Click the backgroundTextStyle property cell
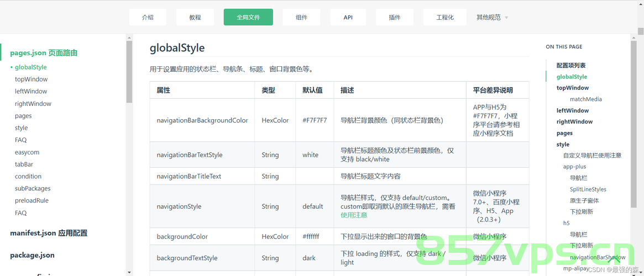644x276 pixels. point(202,258)
